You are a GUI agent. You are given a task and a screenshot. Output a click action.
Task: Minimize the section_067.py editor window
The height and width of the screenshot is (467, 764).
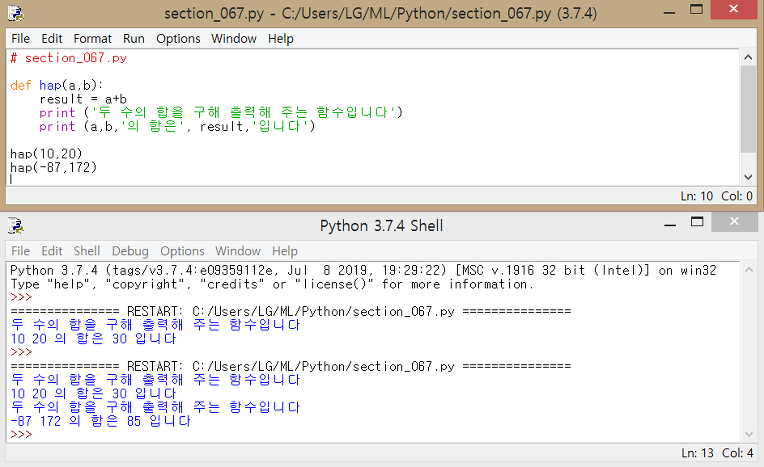(669, 12)
